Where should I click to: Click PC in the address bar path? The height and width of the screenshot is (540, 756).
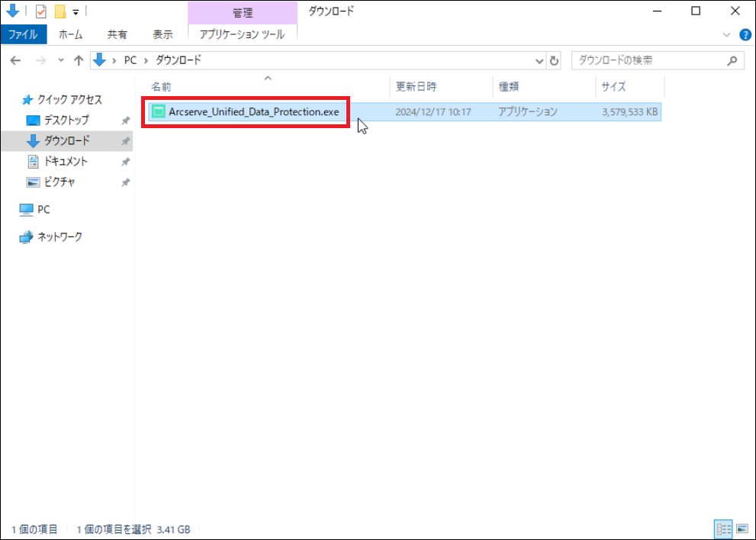(x=130, y=60)
